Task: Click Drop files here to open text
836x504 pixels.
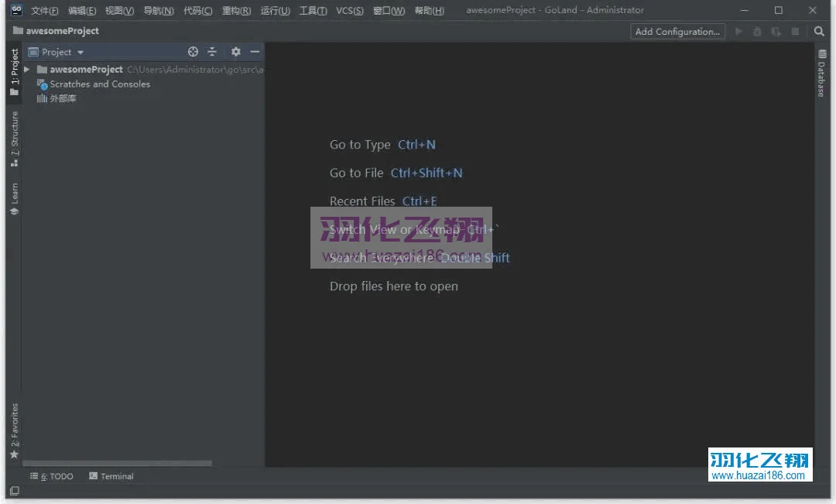Action: pyautogui.click(x=393, y=286)
